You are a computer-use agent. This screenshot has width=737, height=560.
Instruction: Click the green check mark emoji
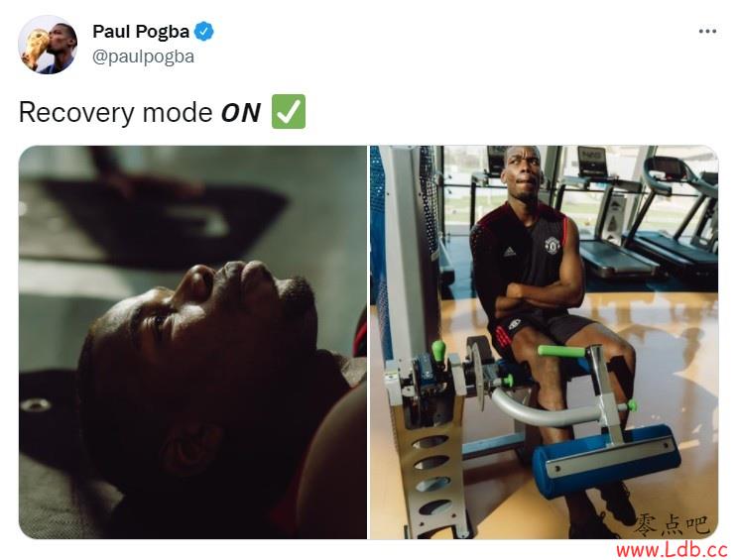click(x=289, y=111)
